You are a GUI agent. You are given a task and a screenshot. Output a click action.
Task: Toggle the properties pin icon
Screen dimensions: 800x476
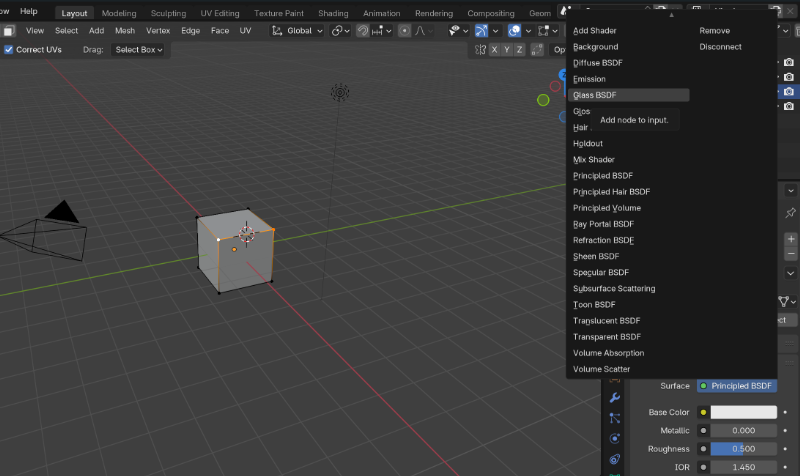(x=790, y=213)
